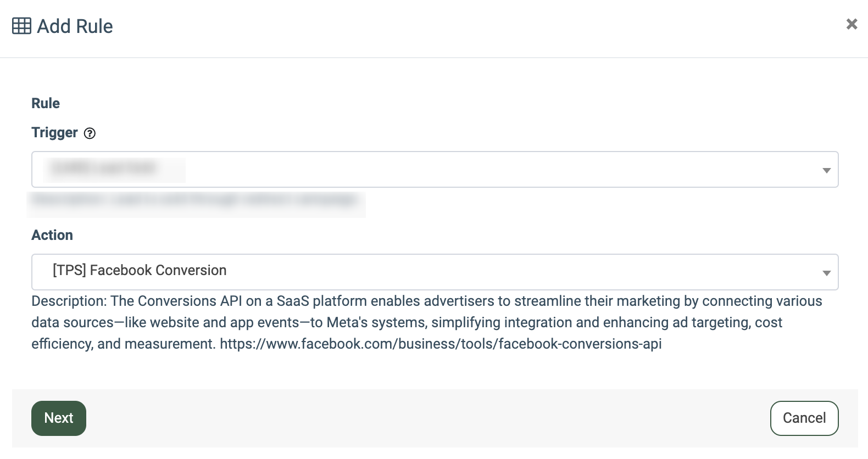Screen dimensions: 868x459
Task: Click the "Rule" section heading
Action: pyautogui.click(x=46, y=103)
